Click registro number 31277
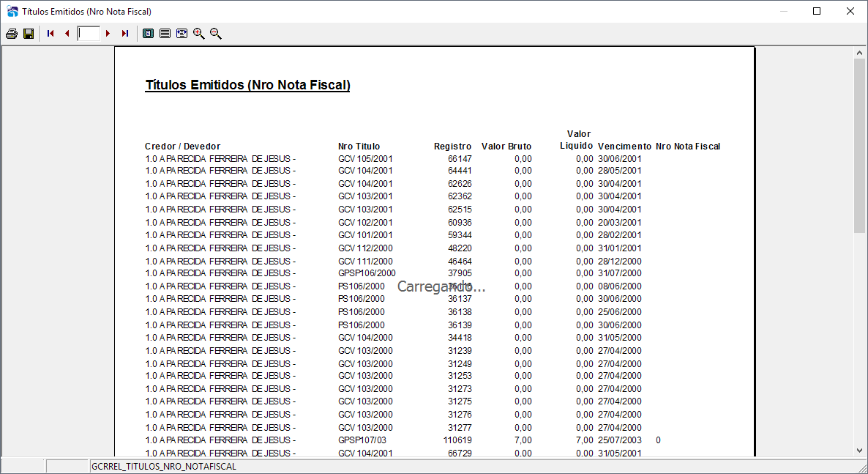868x474 pixels. pos(460,427)
